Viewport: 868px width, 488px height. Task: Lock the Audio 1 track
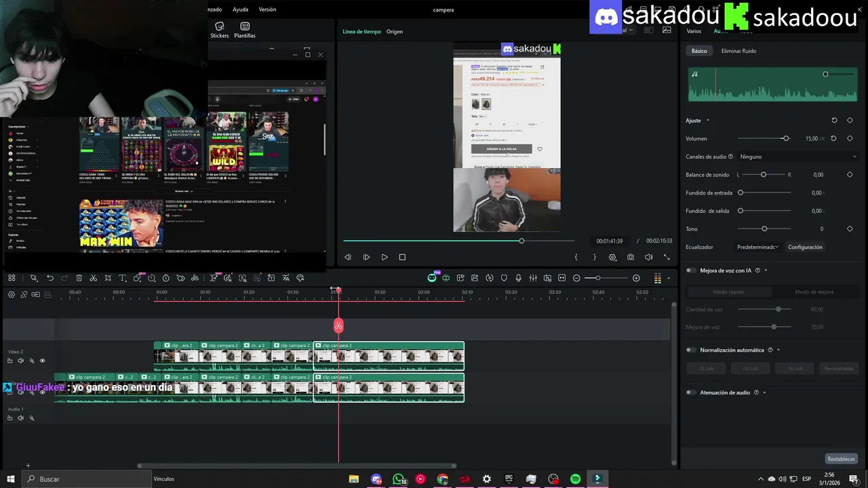[x=9, y=418]
